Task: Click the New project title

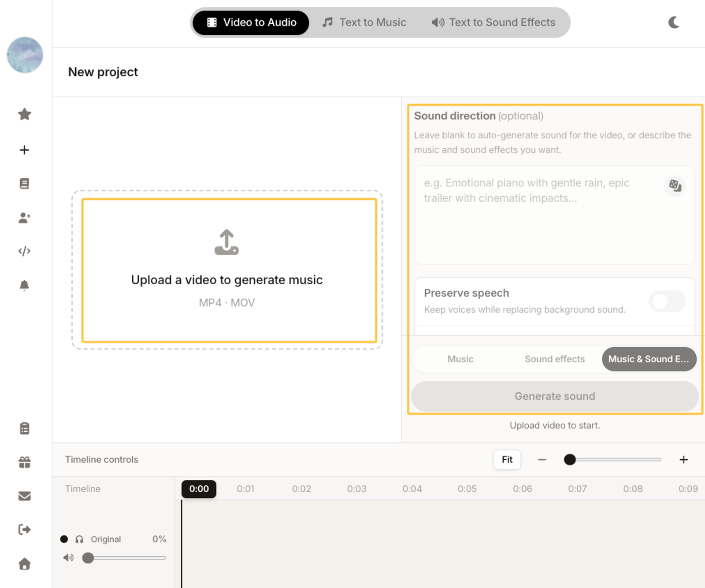Action: pos(103,72)
